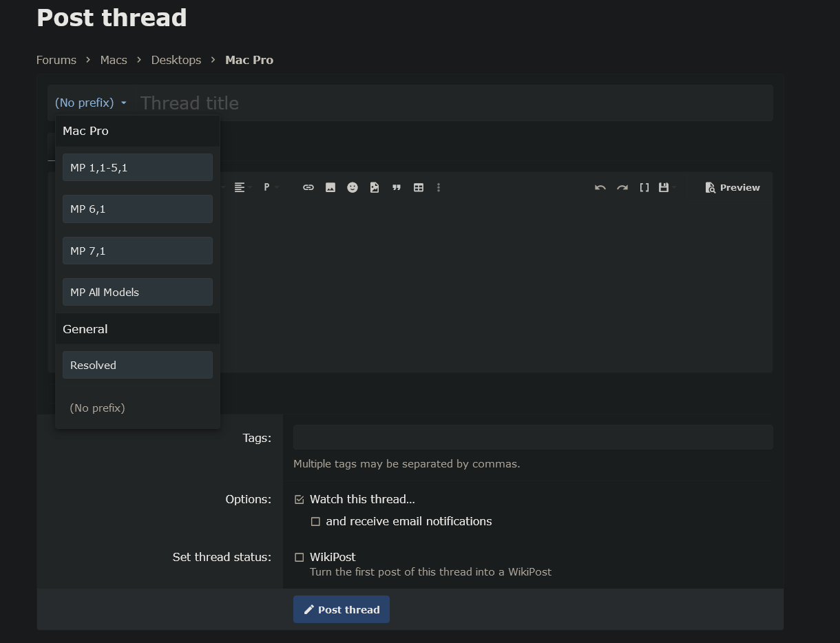Viewport: 840px width, 643px height.
Task: Select the MP All Models prefix
Action: [138, 292]
